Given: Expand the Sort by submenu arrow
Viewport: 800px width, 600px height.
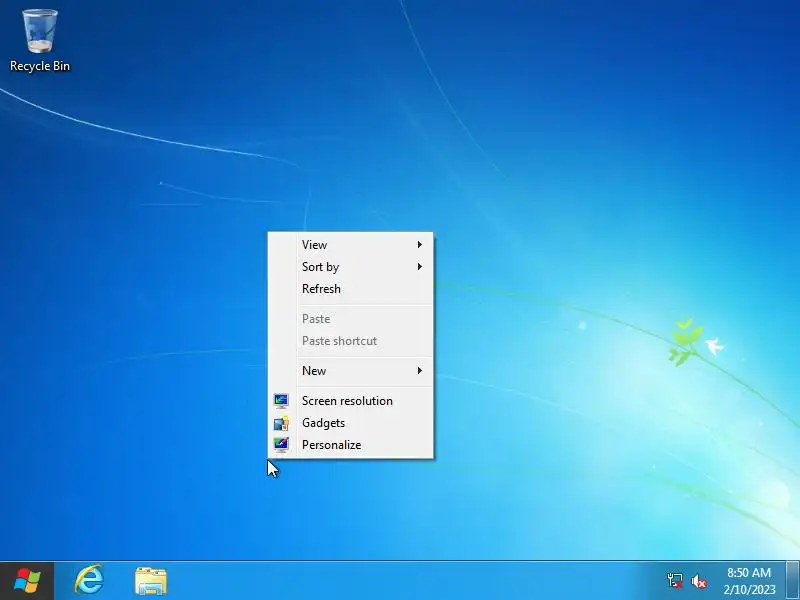Looking at the screenshot, I should tap(419, 266).
